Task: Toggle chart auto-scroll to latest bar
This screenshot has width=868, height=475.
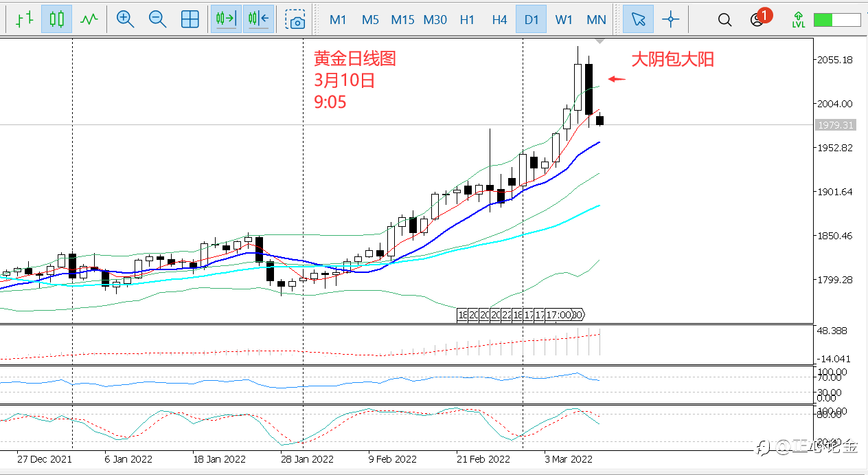Action: coord(226,19)
